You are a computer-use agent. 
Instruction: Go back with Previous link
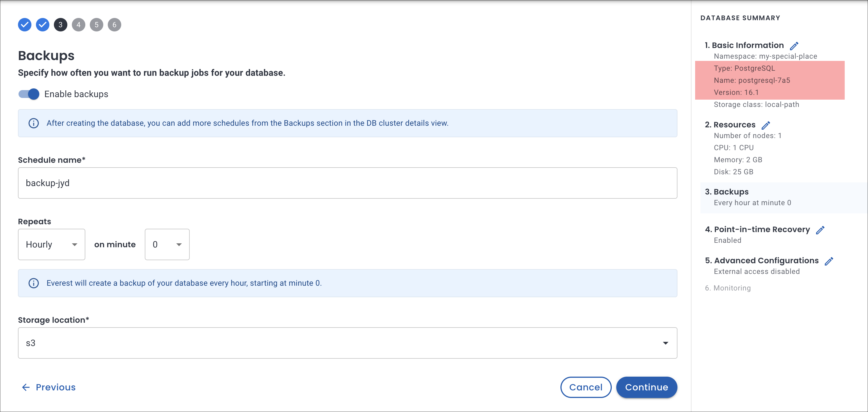49,387
